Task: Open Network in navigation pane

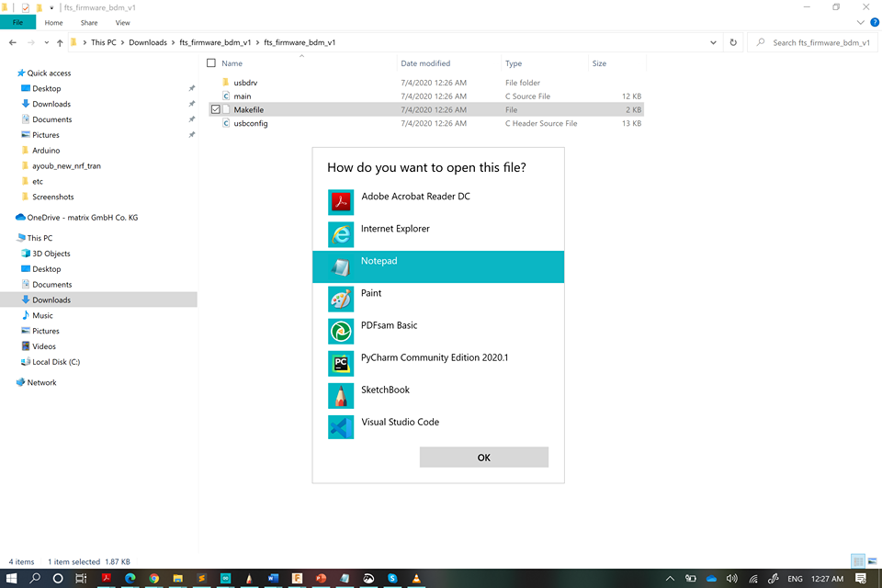Action: (x=41, y=382)
